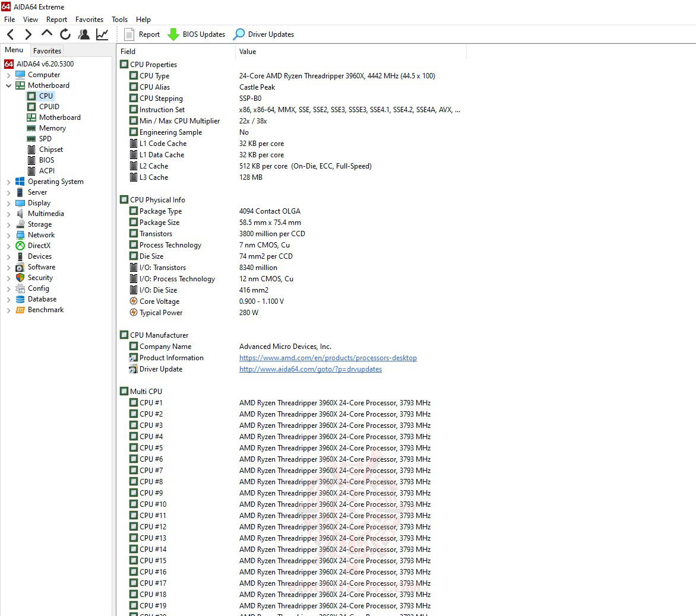Go up one level with the Up arrow
Image resolution: width=696 pixels, height=616 pixels.
pos(46,34)
